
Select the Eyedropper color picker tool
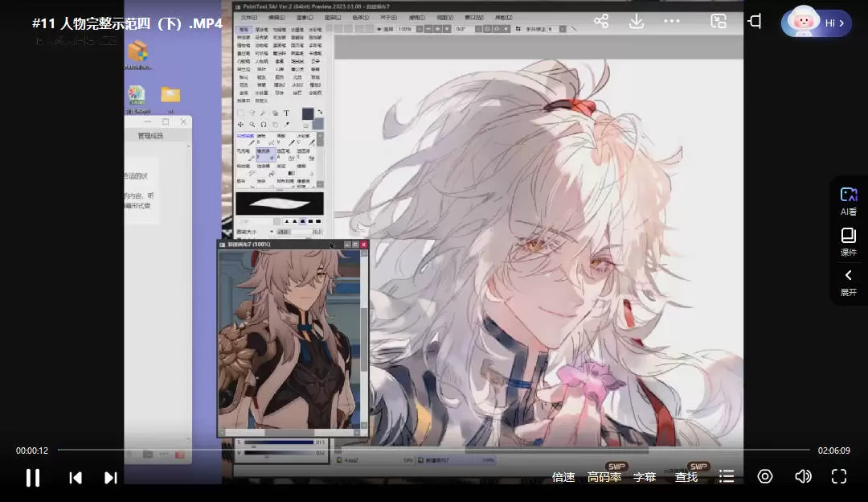(286, 125)
